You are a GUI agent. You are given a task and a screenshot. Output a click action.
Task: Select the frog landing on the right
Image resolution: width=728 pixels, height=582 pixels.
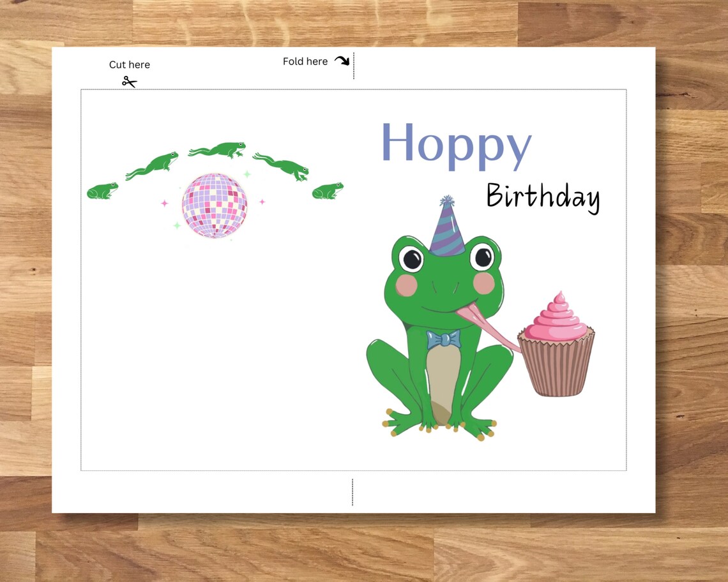click(327, 190)
